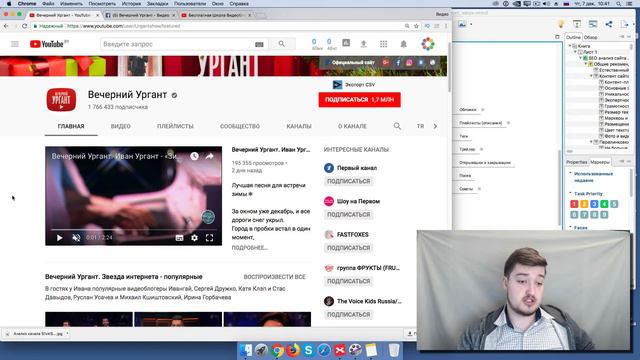
Task: Open Safari from the Dock
Action: tap(324, 350)
